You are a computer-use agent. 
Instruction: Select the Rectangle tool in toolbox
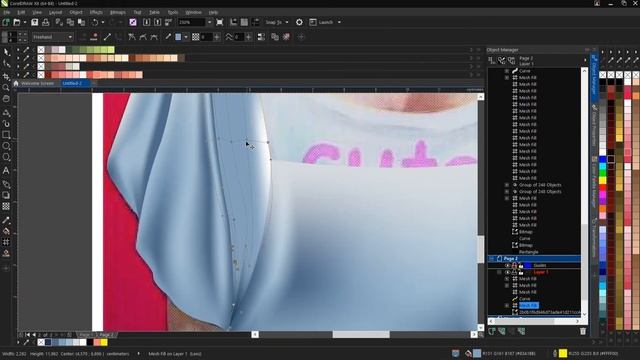6,135
